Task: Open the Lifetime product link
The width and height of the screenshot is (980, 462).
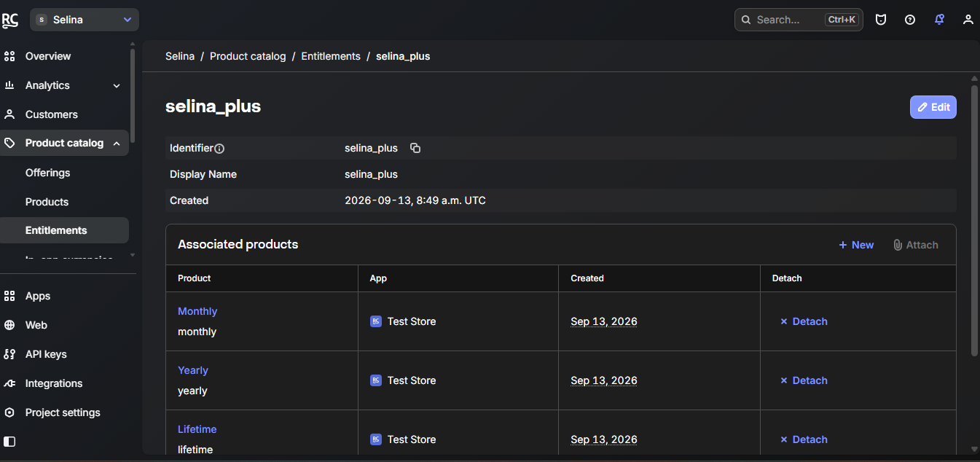Action: (x=197, y=429)
